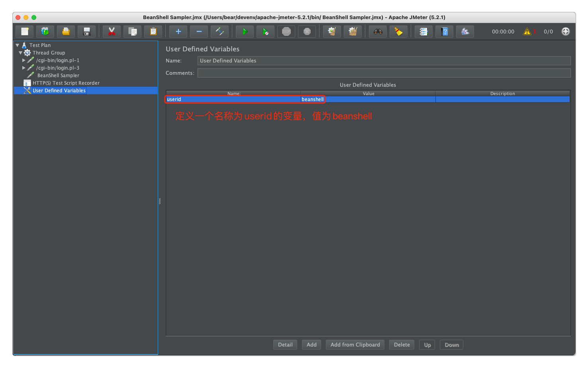Viewport: 588px width, 368px height.
Task: Click the yellow warning log icon
Action: [x=527, y=31]
